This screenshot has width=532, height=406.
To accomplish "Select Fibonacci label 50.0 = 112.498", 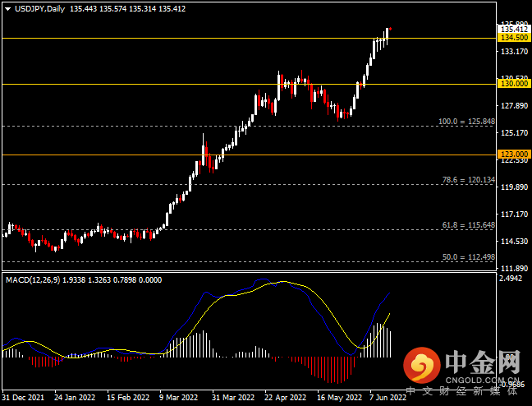I will 469,257.
